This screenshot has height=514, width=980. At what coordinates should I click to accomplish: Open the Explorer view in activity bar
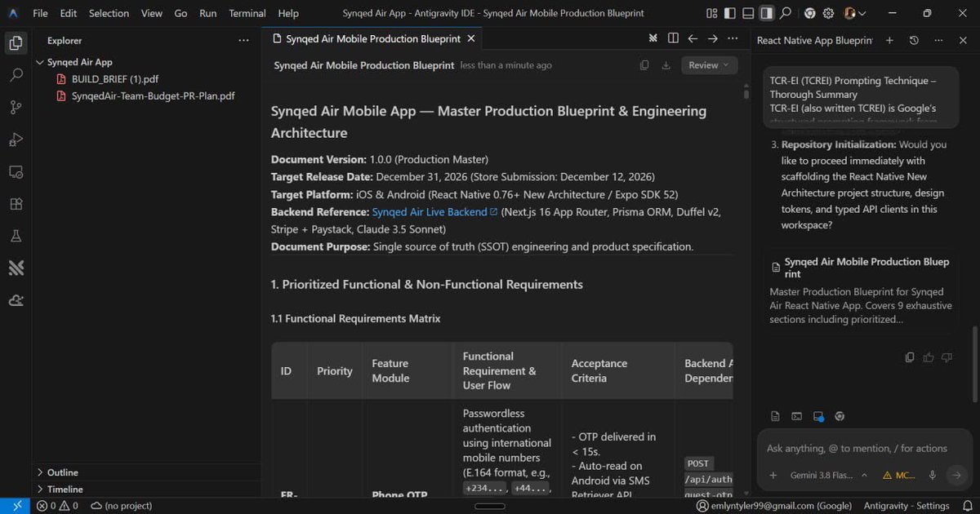(x=16, y=43)
